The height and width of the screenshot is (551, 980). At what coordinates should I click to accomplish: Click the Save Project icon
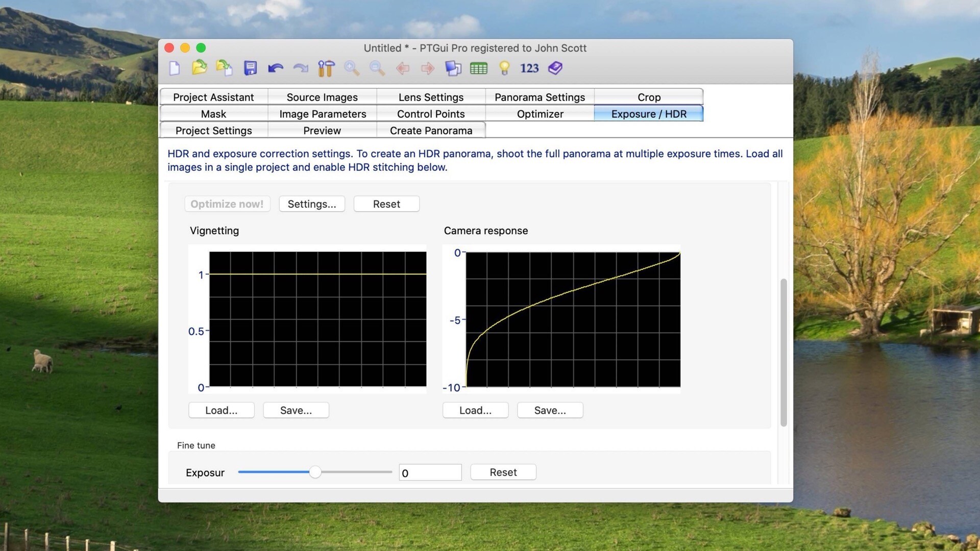pos(249,68)
